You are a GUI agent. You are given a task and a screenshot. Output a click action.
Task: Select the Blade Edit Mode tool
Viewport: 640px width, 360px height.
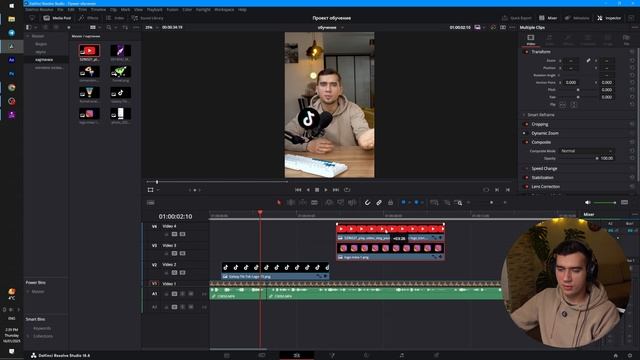click(314, 202)
